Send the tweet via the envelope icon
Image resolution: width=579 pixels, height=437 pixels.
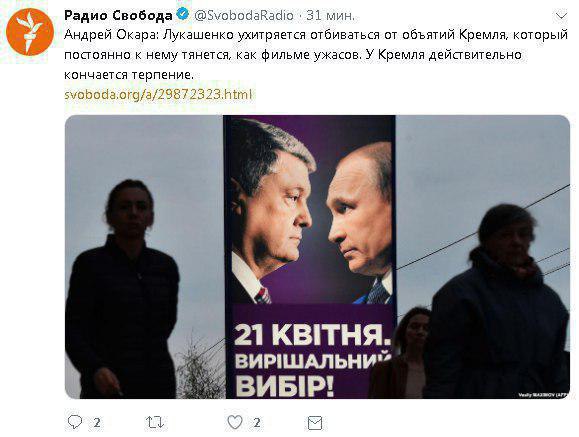tap(315, 423)
